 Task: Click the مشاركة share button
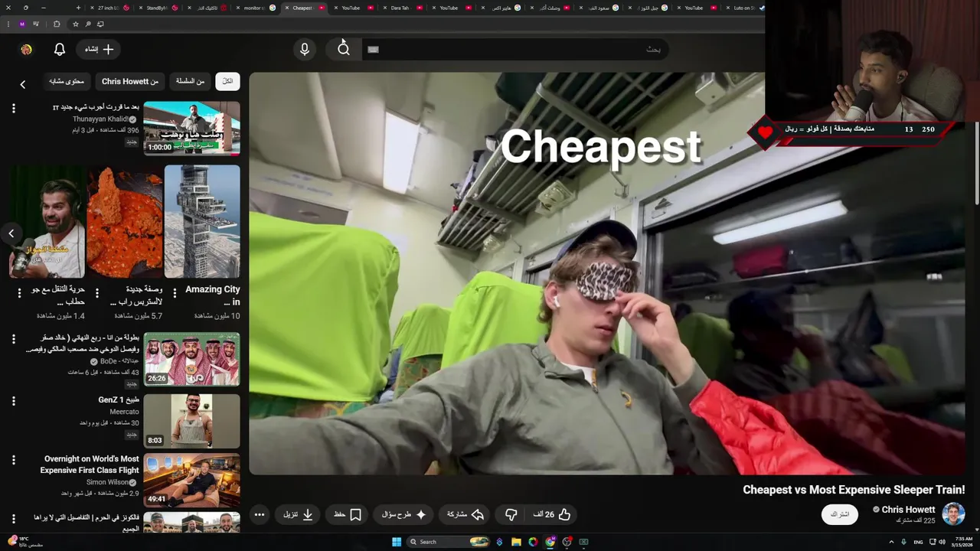coord(465,514)
